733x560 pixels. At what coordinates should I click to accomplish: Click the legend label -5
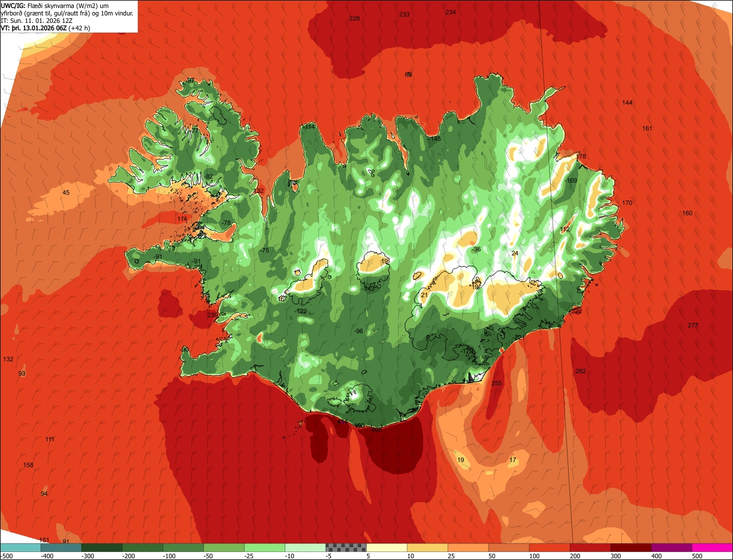click(329, 556)
